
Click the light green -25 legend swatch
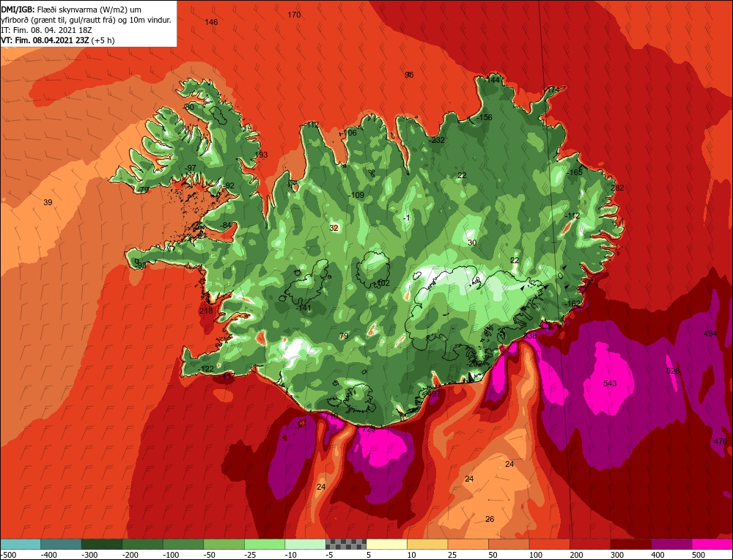click(265, 544)
